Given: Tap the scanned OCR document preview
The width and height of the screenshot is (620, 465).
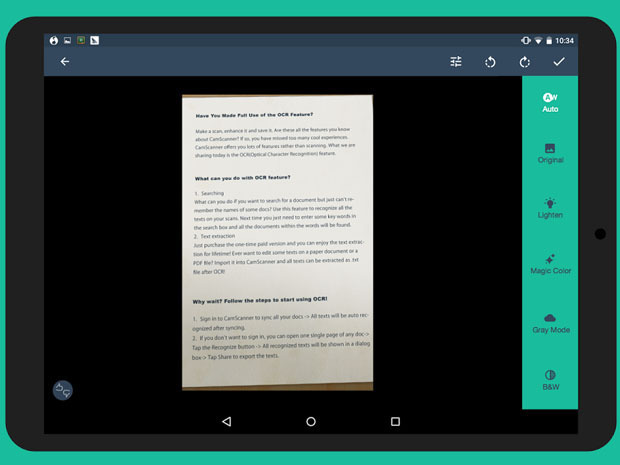Looking at the screenshot, I should (277, 242).
